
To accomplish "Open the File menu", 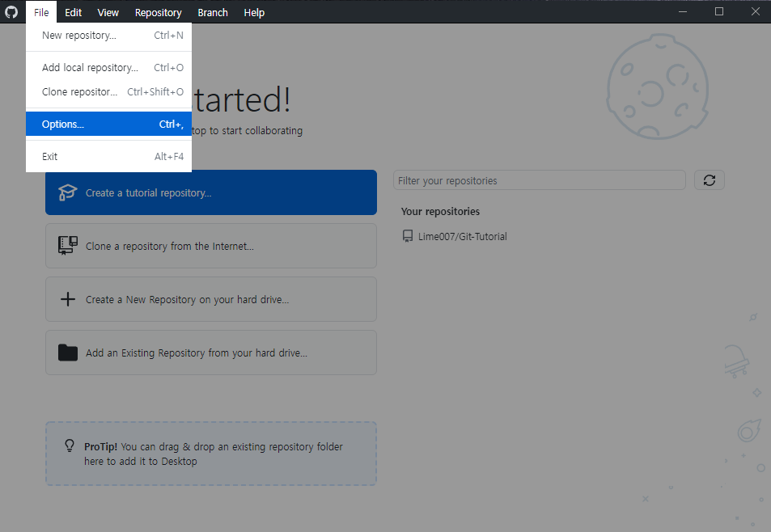I will click(41, 12).
